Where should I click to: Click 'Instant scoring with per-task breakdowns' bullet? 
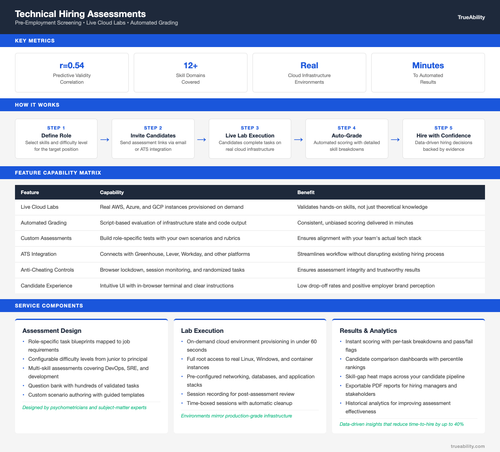tap(409, 346)
